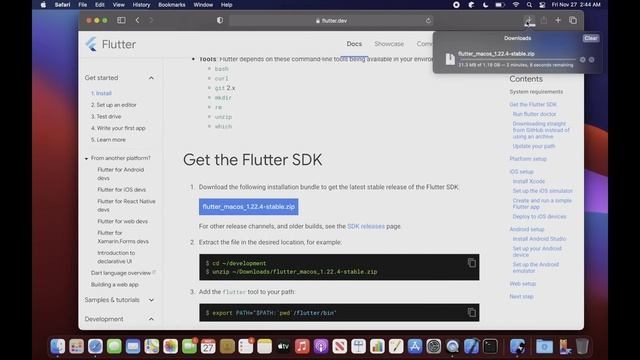Open the History menu
Image resolution: width=640 pixels, height=360 pixels.
141,5
